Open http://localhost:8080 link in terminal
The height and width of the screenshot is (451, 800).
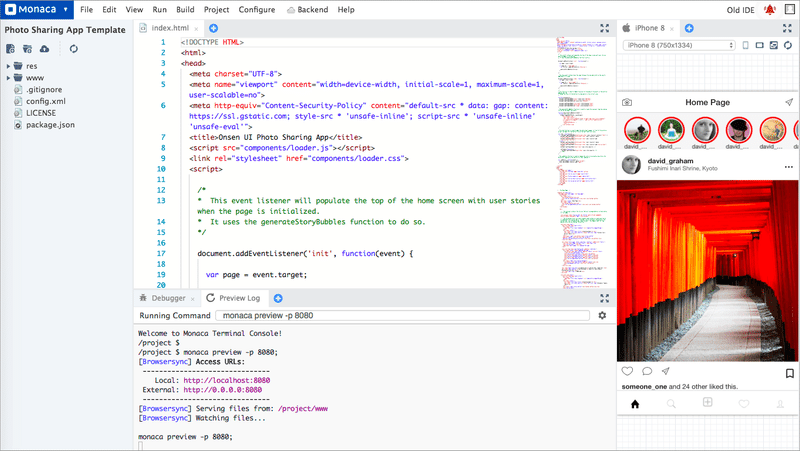[227, 380]
